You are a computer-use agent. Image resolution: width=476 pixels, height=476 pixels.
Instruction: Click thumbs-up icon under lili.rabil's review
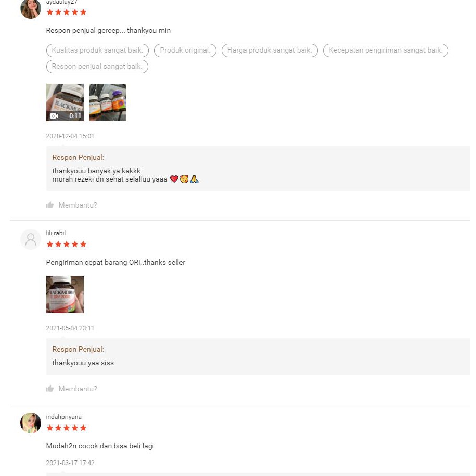click(x=50, y=389)
